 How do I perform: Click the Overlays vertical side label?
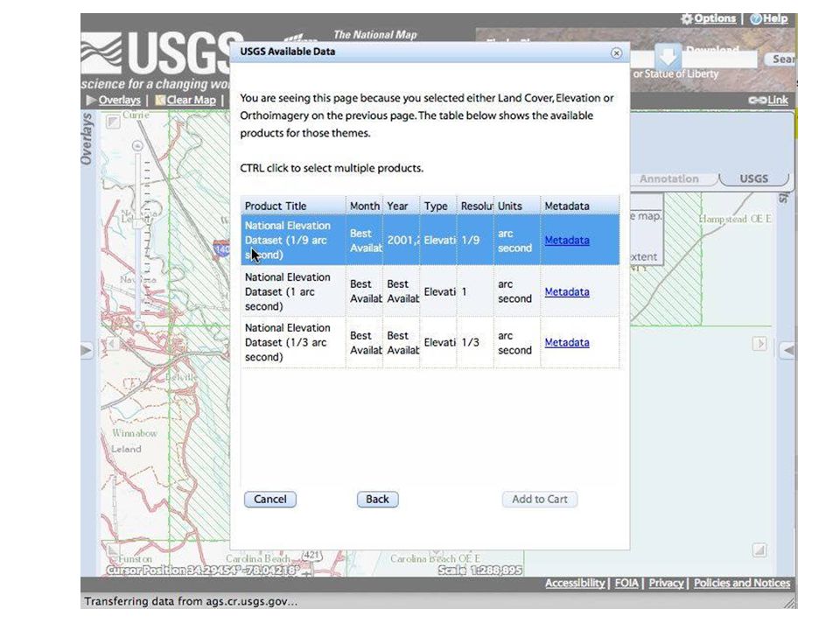point(87,139)
